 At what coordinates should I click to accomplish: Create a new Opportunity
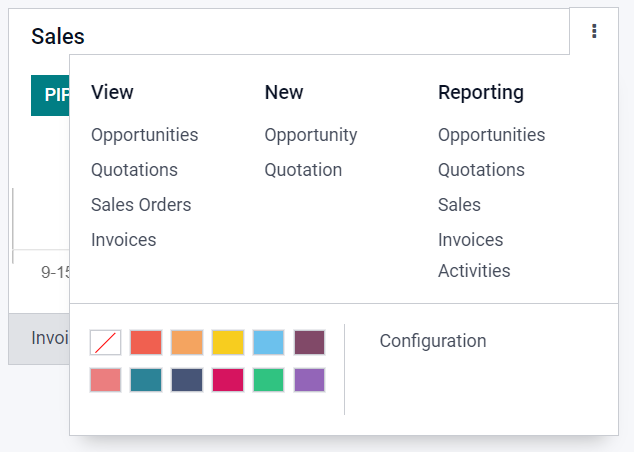311,135
